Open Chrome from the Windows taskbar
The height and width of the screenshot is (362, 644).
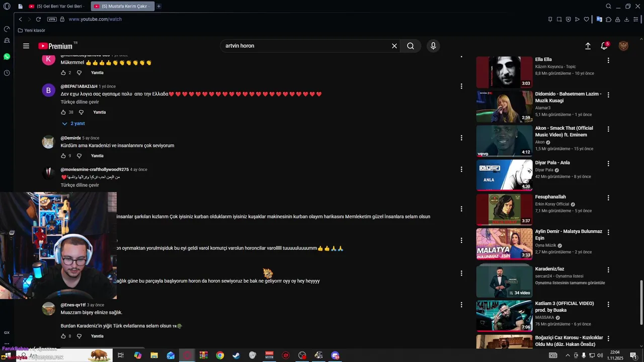[x=220, y=355]
